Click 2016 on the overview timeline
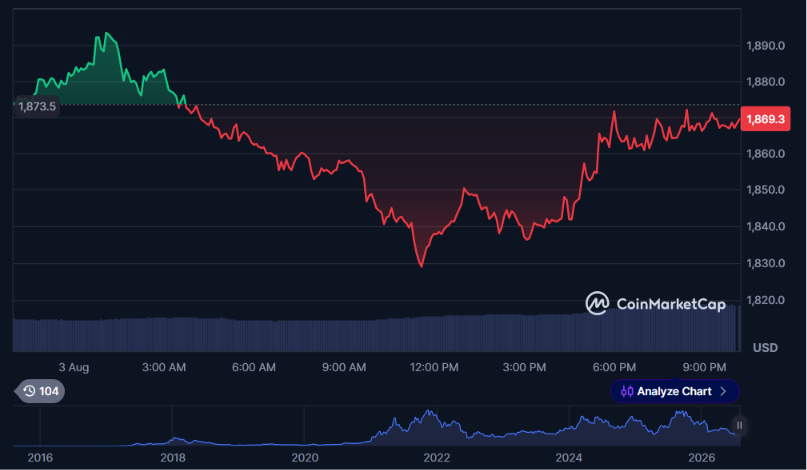807x470 pixels. (x=40, y=458)
